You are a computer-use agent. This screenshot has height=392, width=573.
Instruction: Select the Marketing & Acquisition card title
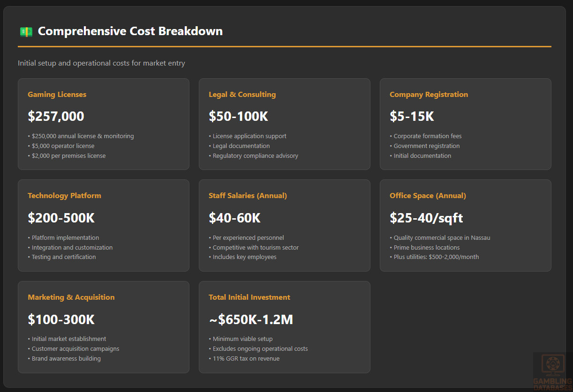[x=71, y=297]
